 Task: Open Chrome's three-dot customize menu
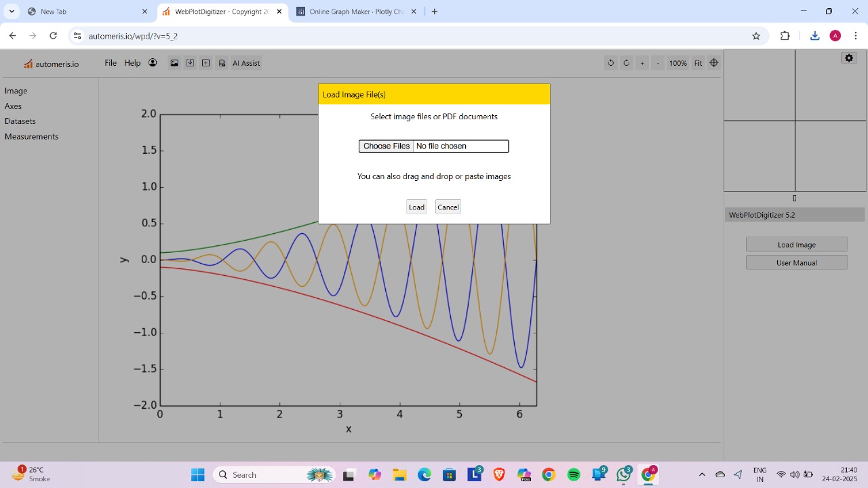[x=856, y=35]
